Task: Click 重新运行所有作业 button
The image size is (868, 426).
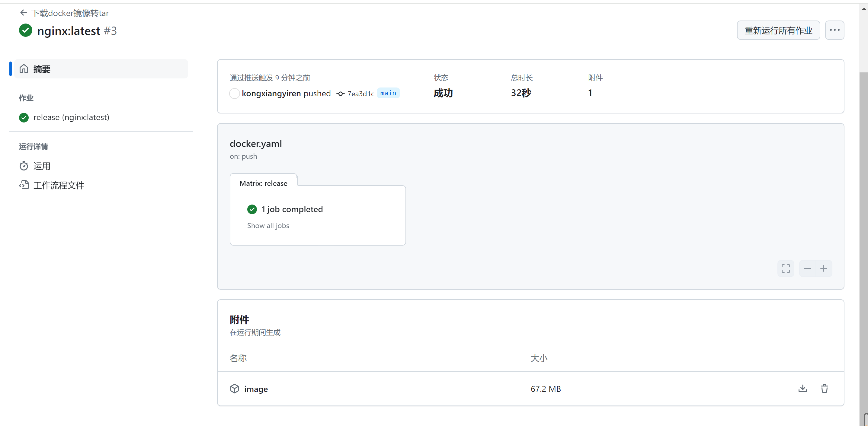Action: (778, 30)
